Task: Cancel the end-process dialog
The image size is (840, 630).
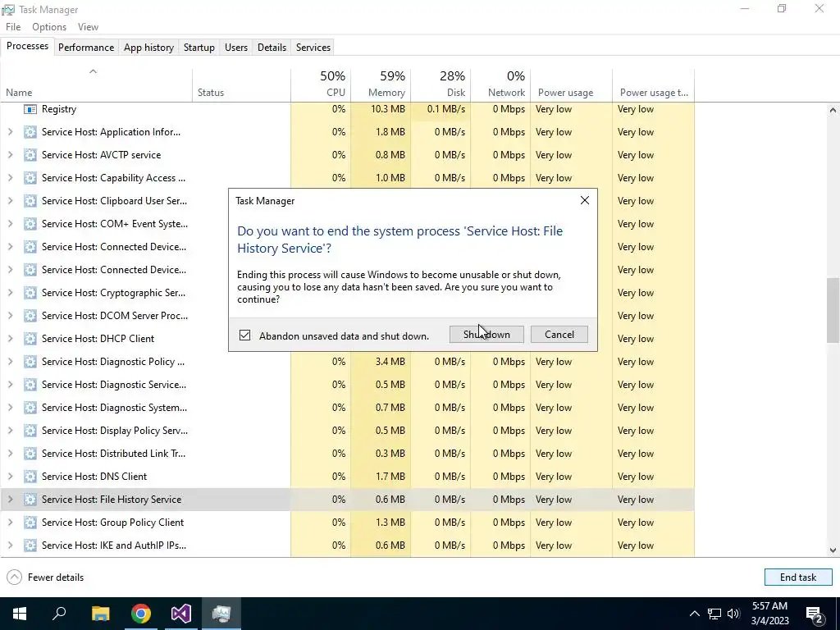Action: [559, 335]
